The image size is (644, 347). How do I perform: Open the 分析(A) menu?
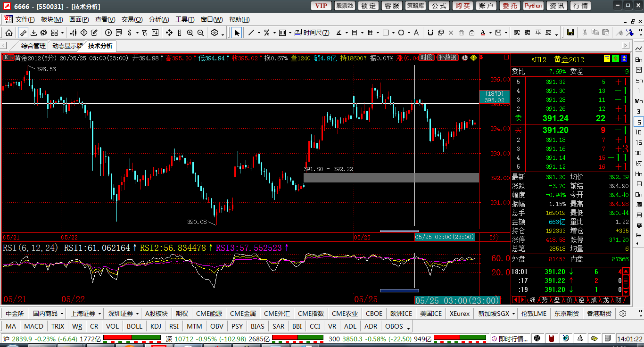[x=158, y=19]
